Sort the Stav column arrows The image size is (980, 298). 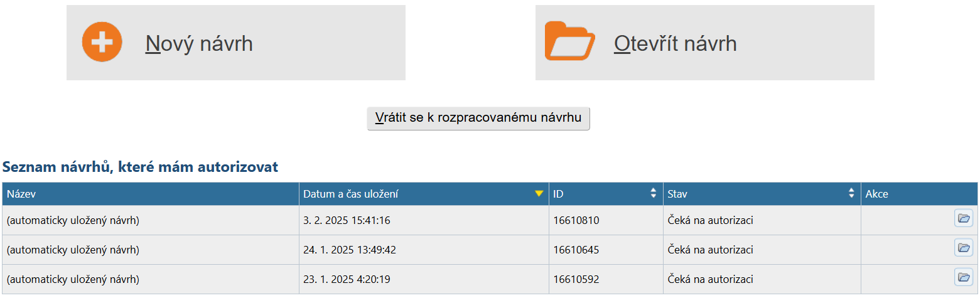(851, 194)
